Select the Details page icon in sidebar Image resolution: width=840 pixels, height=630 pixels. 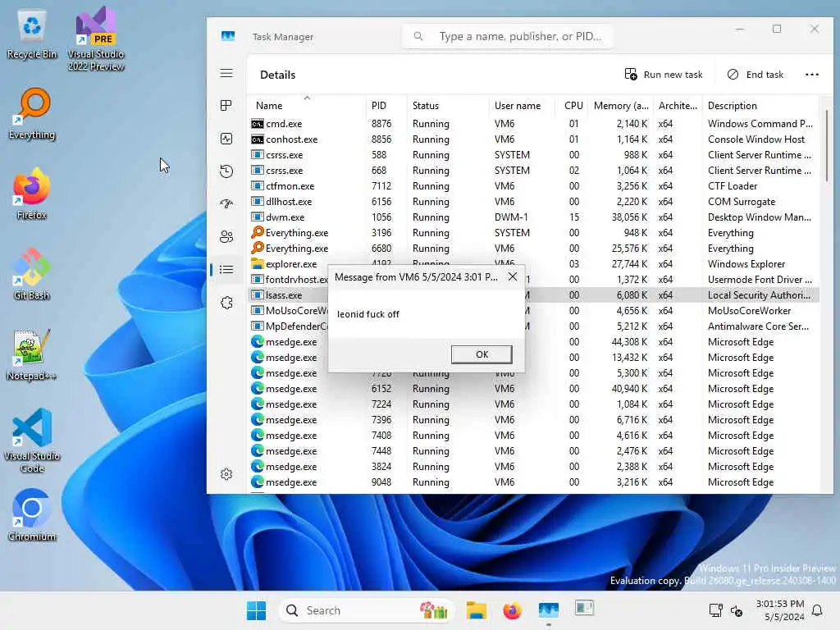click(226, 269)
